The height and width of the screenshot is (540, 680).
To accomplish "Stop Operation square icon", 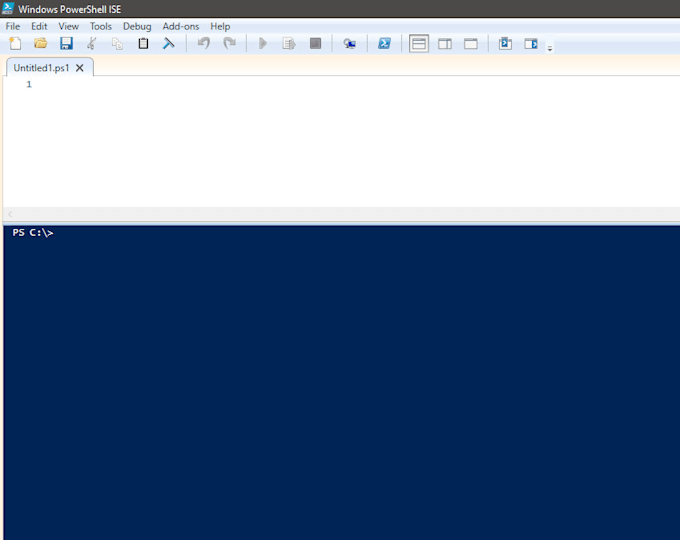I will point(315,43).
